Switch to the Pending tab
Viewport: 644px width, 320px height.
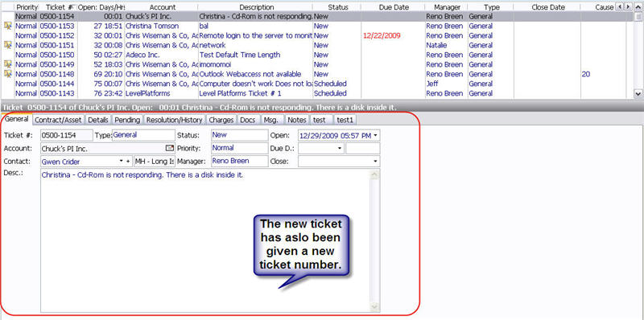(x=127, y=120)
